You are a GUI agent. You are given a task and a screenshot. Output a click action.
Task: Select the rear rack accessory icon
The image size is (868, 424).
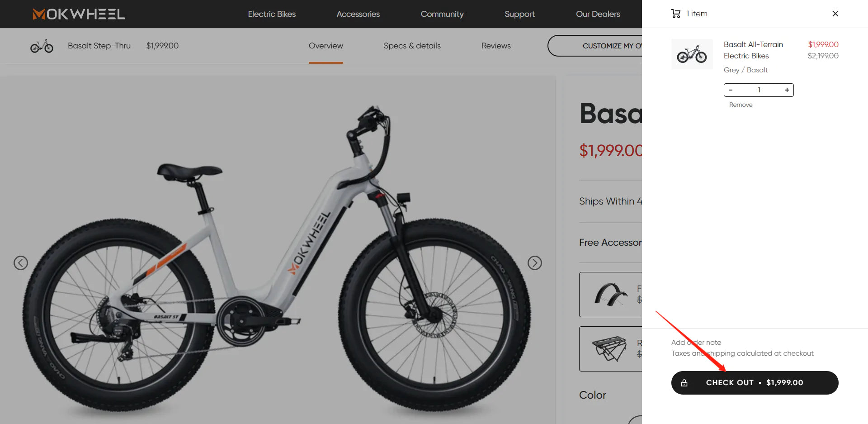click(x=609, y=348)
